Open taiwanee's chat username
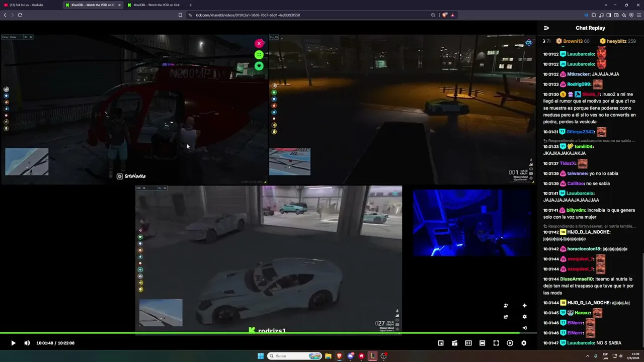 coord(578,173)
